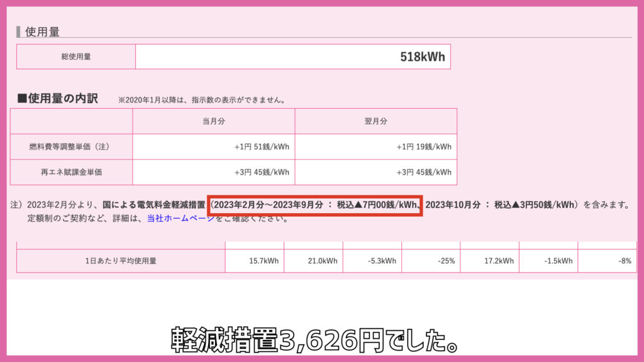This screenshot has height=362, width=644.
Task: Select the 518kWh total usage value
Action: coord(422,57)
